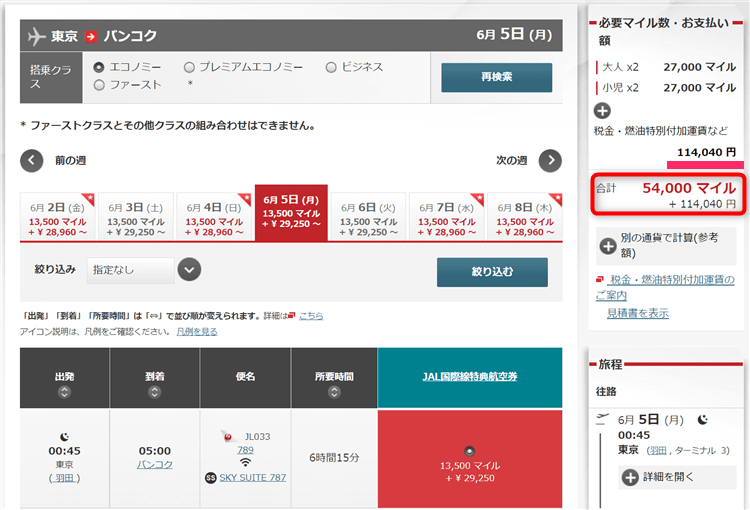Screen dimensions: 750x510
Task: Click the departure time sort icon
Action: (x=64, y=392)
